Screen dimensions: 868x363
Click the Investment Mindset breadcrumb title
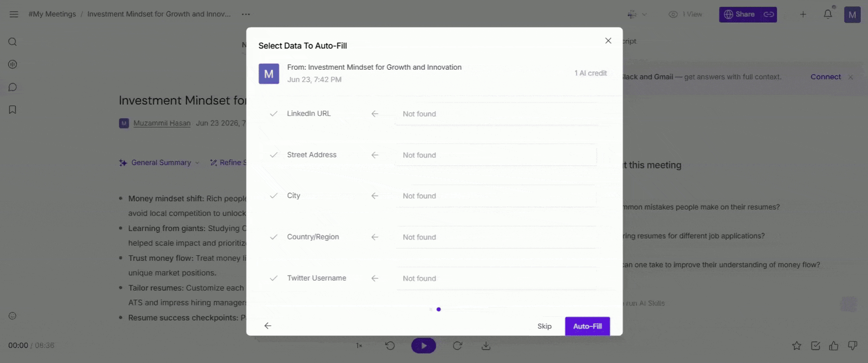pos(159,14)
